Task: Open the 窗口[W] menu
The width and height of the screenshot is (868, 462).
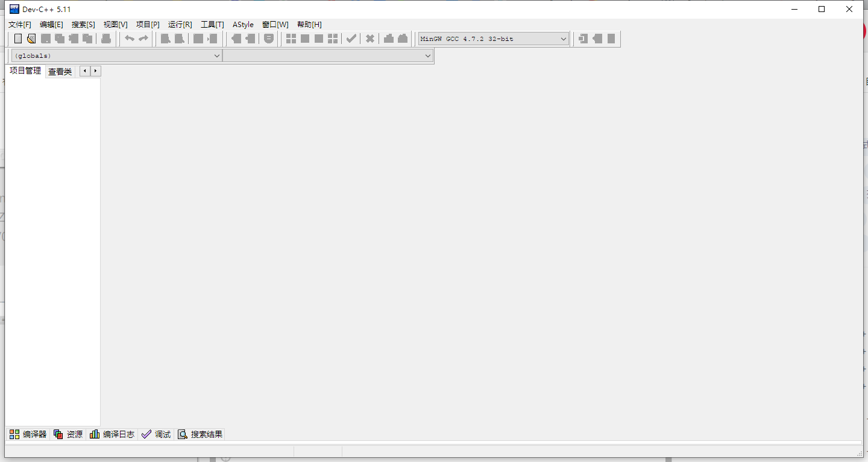Action: click(275, 25)
